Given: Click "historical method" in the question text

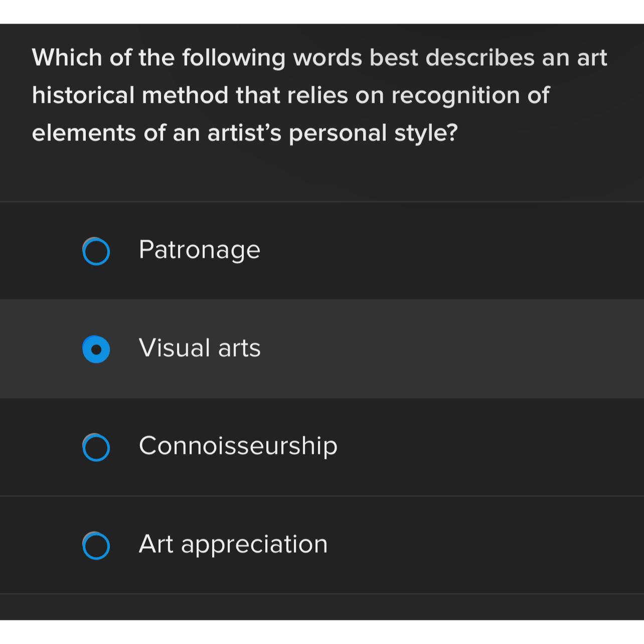Looking at the screenshot, I should click(x=130, y=95).
